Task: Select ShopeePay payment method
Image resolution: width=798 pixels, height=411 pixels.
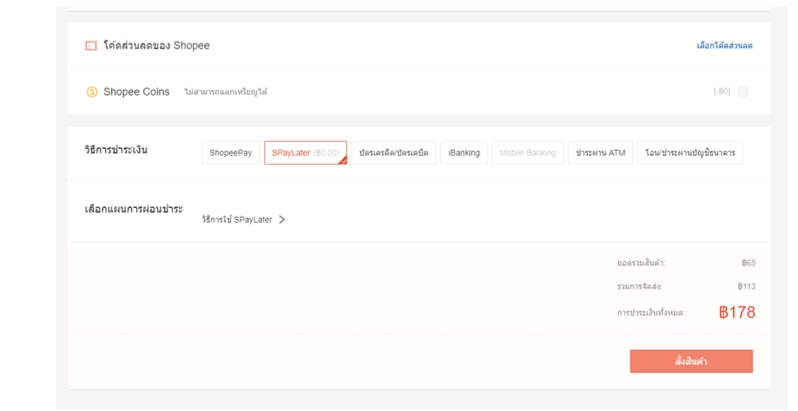Action: coord(231,153)
